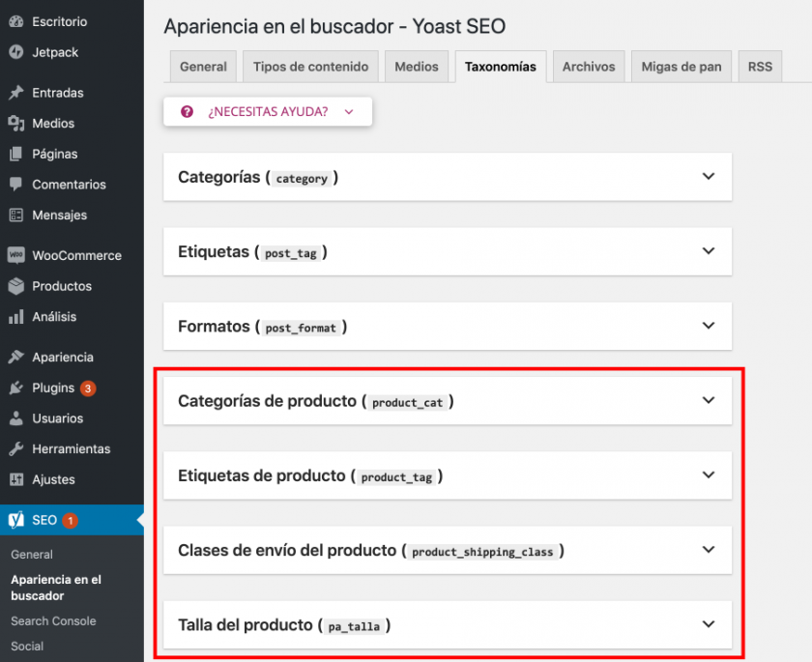Click the post_format code label

(x=301, y=329)
